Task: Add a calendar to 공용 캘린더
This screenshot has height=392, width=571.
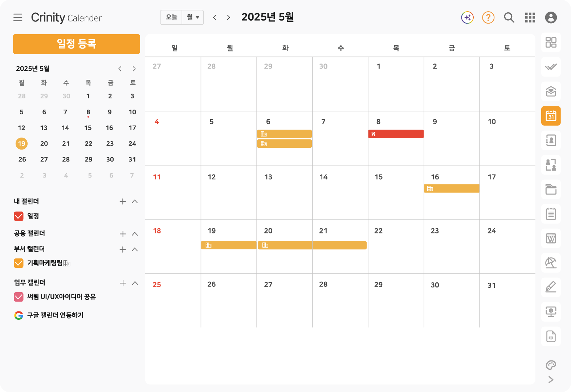Action: click(123, 234)
